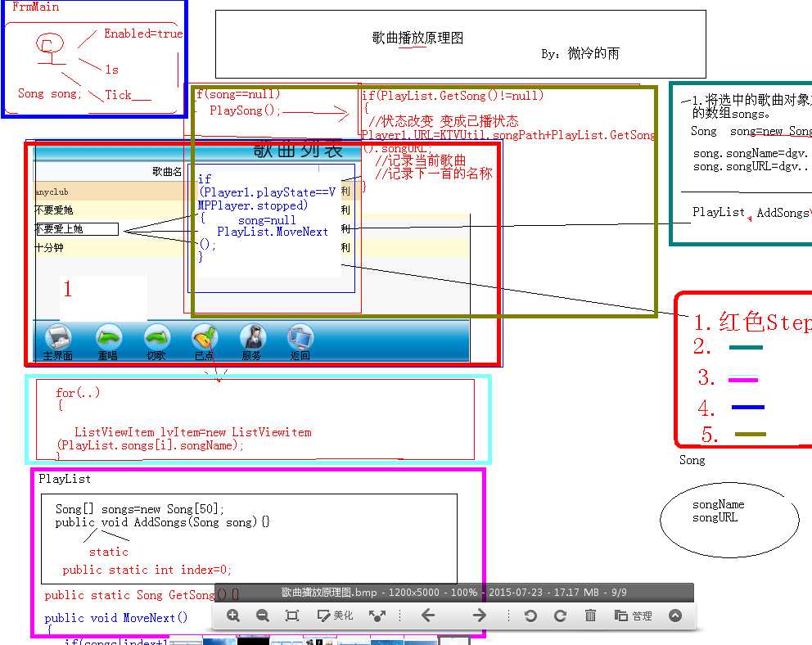This screenshot has width=812, height=645.
Task: Click the Tick label
Action: pyautogui.click(x=118, y=95)
